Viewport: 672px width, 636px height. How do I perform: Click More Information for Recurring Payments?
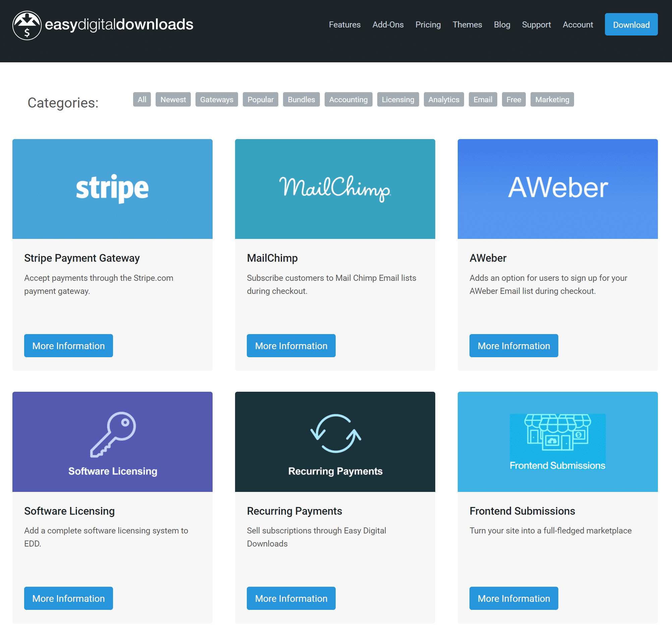pos(291,598)
